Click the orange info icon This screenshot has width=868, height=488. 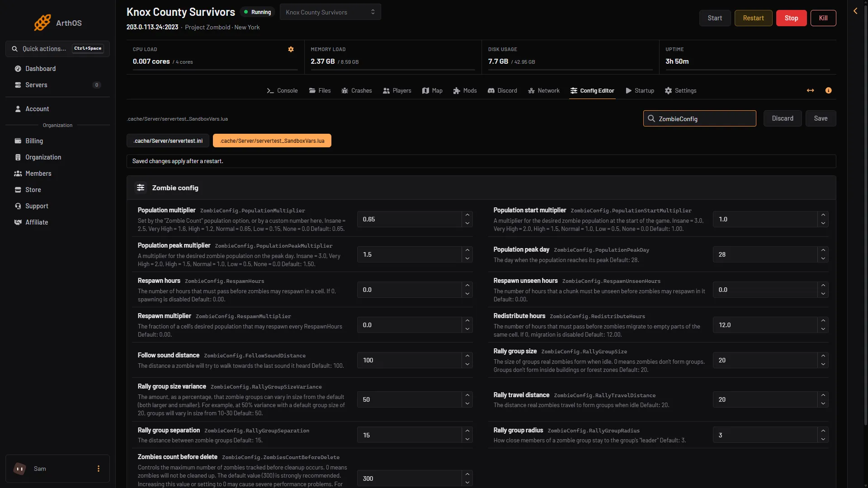click(828, 90)
